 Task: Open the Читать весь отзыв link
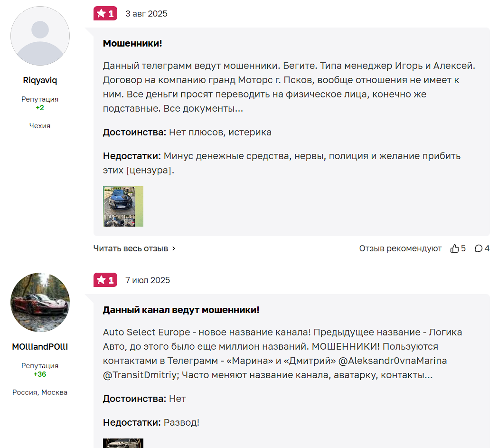[134, 248]
